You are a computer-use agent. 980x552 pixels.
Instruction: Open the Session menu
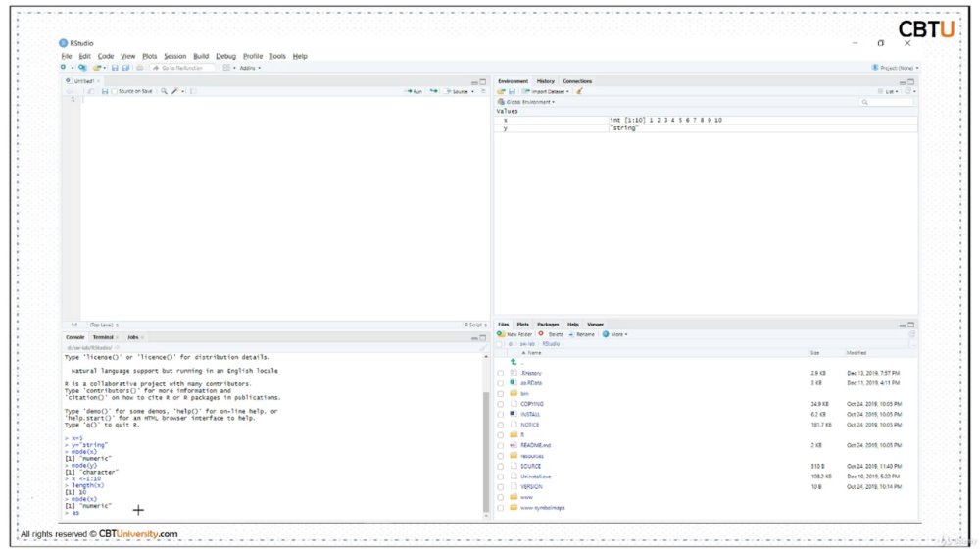click(175, 56)
